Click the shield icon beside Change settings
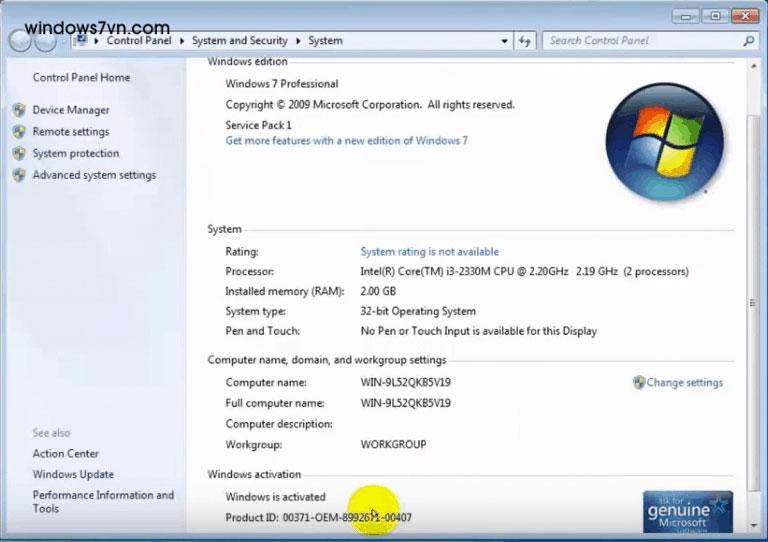 click(639, 382)
